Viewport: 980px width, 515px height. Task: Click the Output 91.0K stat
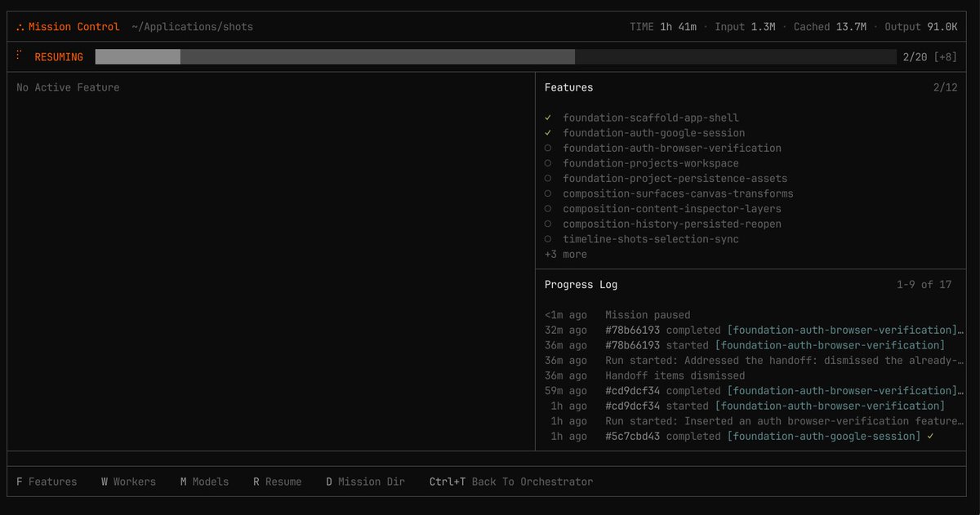(921, 27)
